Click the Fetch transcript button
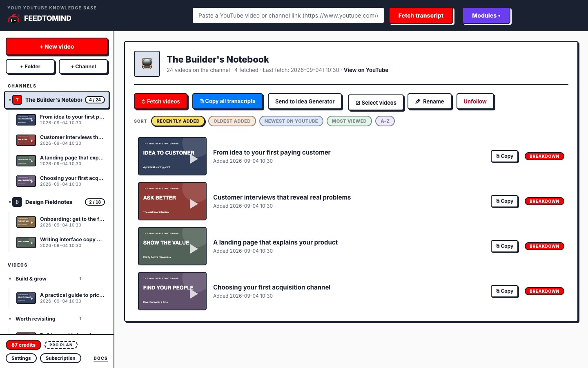588x368 pixels. pyautogui.click(x=421, y=16)
